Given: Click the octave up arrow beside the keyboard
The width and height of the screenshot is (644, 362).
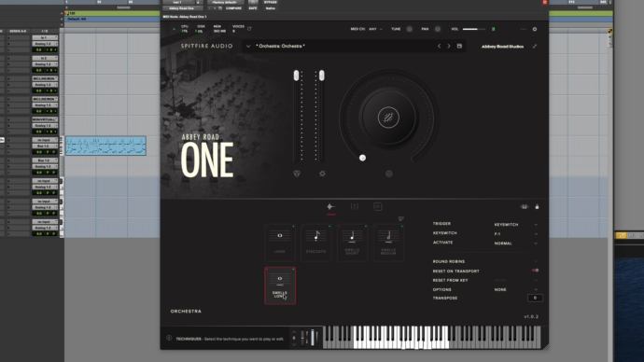Looking at the screenshot, I should [x=294, y=331].
